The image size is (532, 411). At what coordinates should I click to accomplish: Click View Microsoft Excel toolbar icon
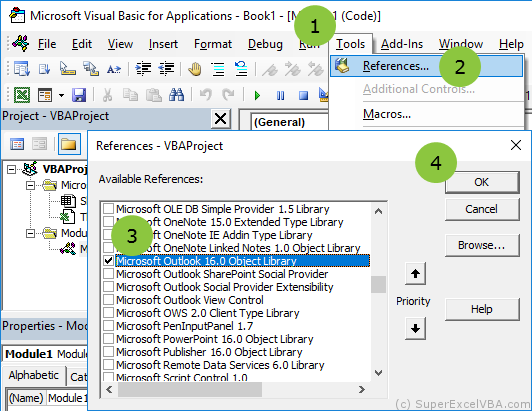(22, 95)
